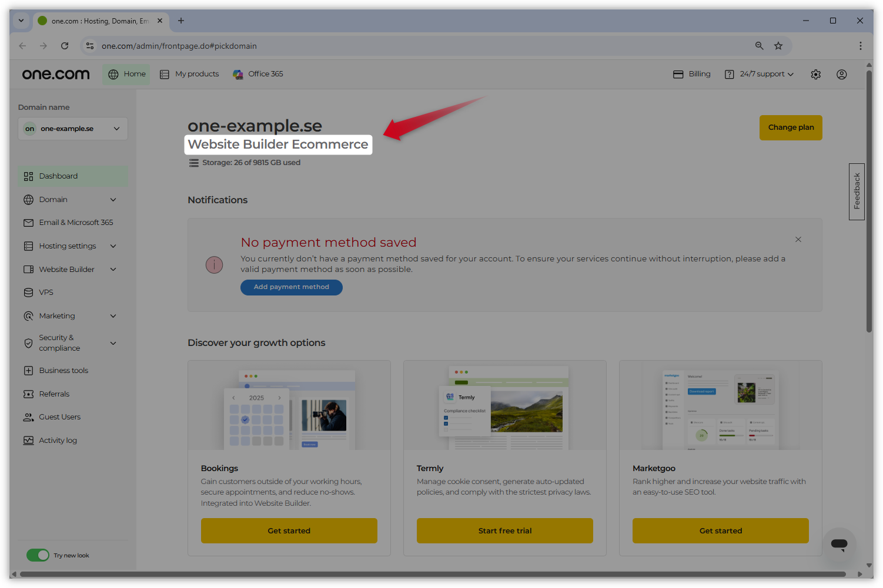883x588 pixels.
Task: Click the 'Discover your growth options' heading
Action: click(x=256, y=343)
